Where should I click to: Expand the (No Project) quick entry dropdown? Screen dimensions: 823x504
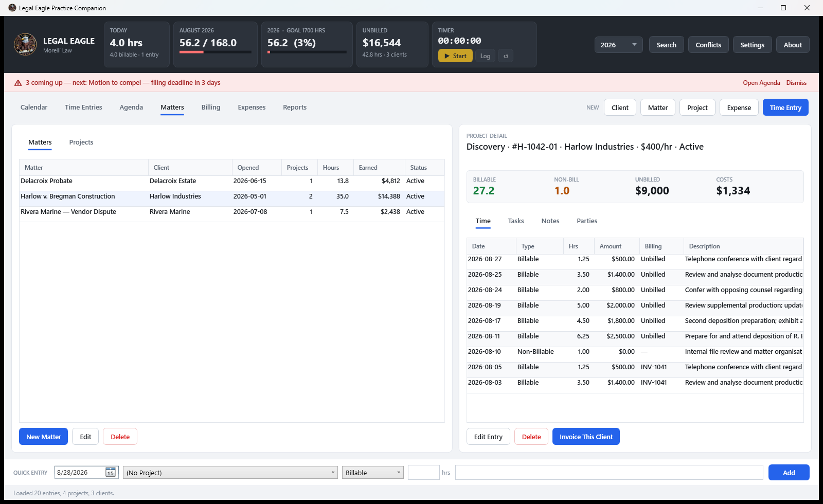click(230, 473)
